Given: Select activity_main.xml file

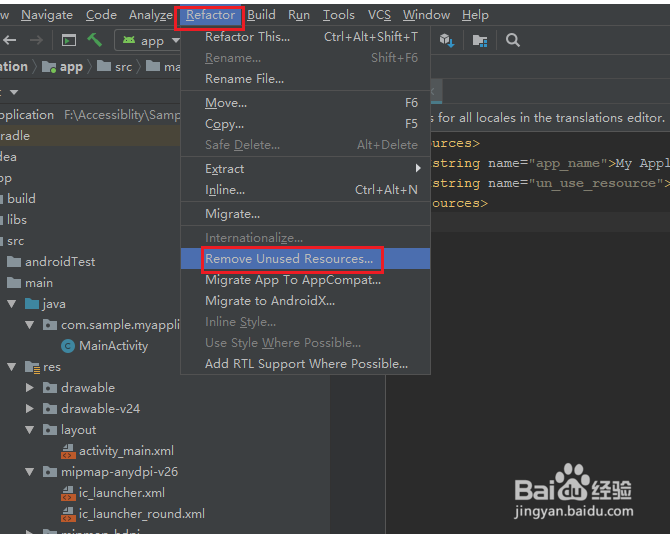Looking at the screenshot, I should tap(126, 451).
